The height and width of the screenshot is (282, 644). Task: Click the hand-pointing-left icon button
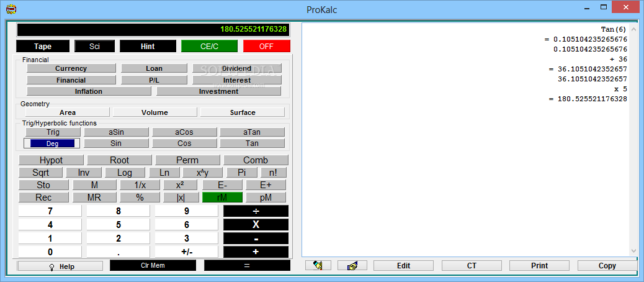click(x=318, y=266)
